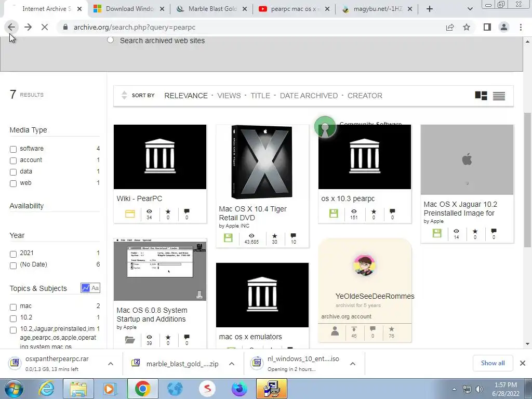532x399 pixels.
Task: Expand options for marble_blast_gold zip download
Action: (232, 364)
